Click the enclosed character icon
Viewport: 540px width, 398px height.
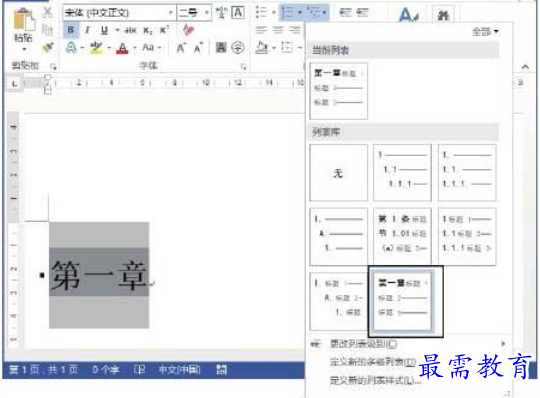tap(238, 48)
